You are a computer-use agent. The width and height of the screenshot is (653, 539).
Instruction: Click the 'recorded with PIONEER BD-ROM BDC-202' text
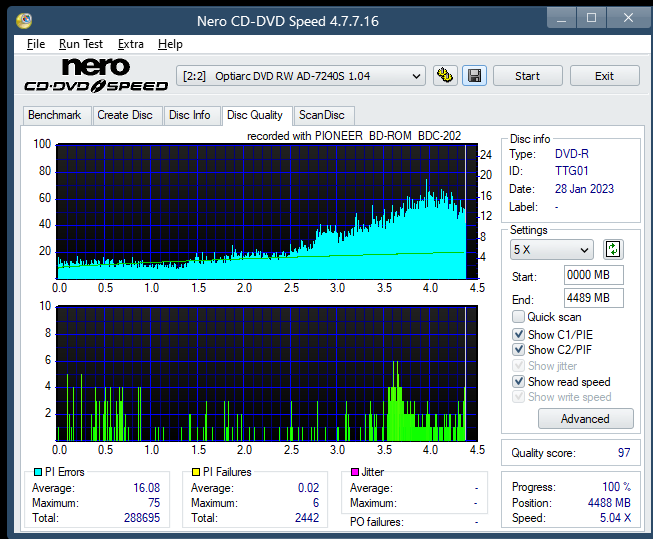354,136
